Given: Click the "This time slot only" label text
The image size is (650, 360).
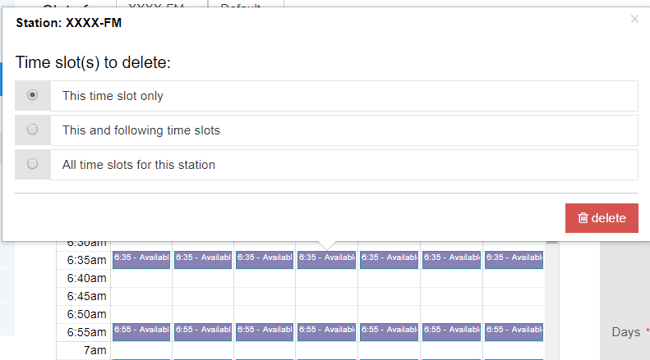Looking at the screenshot, I should [x=113, y=96].
